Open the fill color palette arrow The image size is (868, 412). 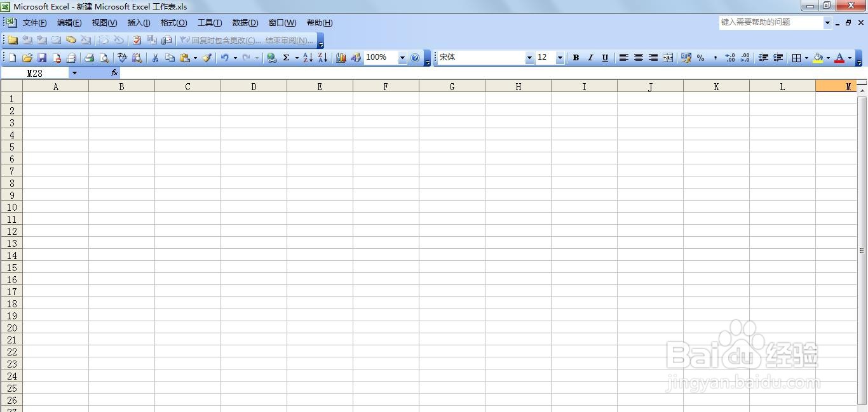pyautogui.click(x=828, y=58)
